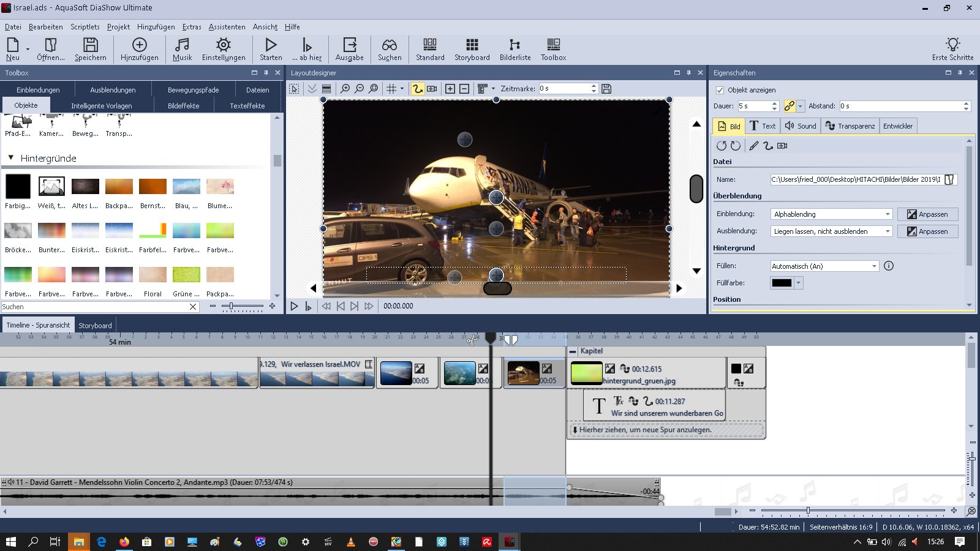Toggle the motion path button in Layoutdesigner
Image resolution: width=980 pixels, height=551 pixels.
coord(417,89)
